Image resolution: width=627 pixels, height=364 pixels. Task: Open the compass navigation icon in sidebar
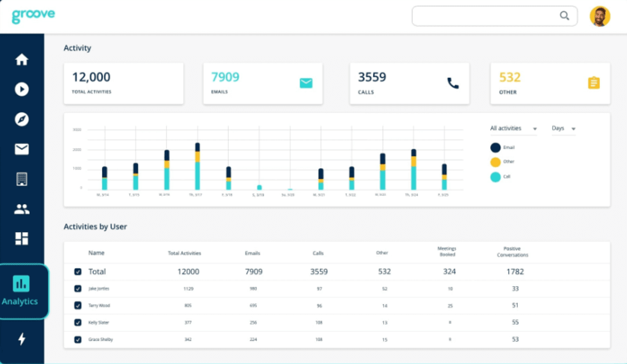coord(21,119)
